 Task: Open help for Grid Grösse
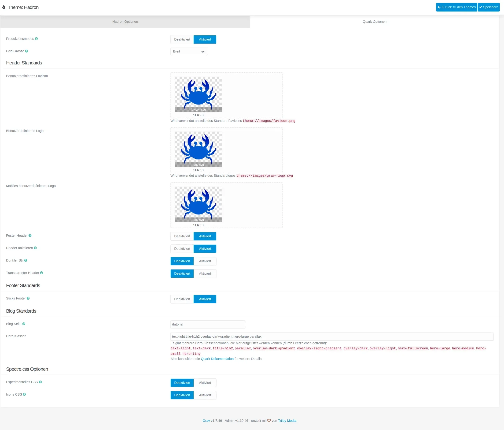tap(27, 51)
